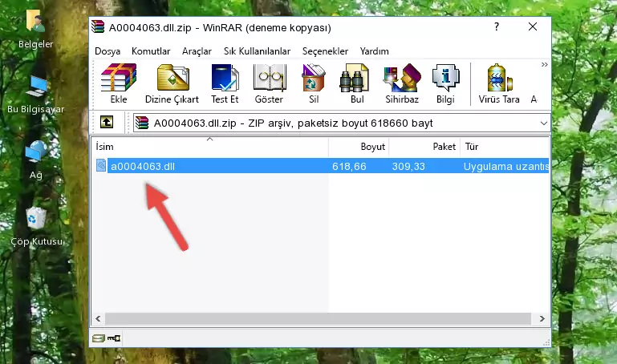The image size is (617, 364).
Task: Sort by the Paket column header
Action: (x=424, y=147)
